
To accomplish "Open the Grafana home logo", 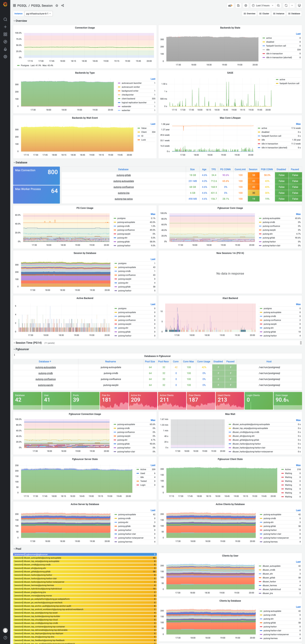I will tap(5, 5).
